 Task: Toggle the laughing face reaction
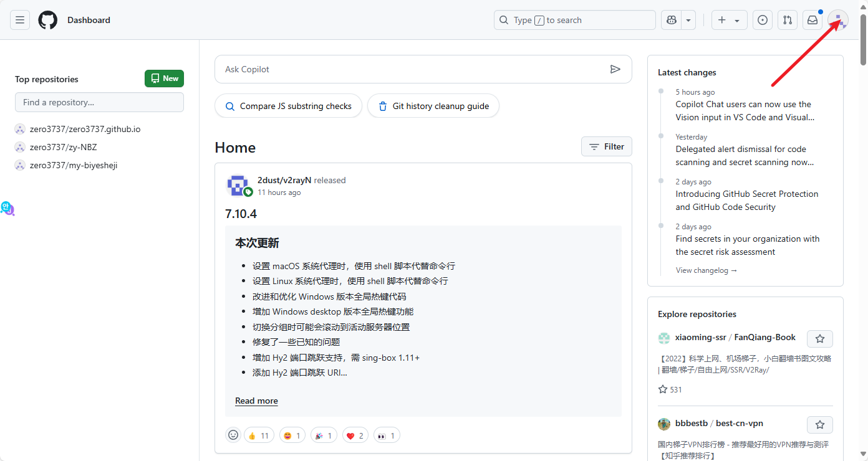point(292,435)
